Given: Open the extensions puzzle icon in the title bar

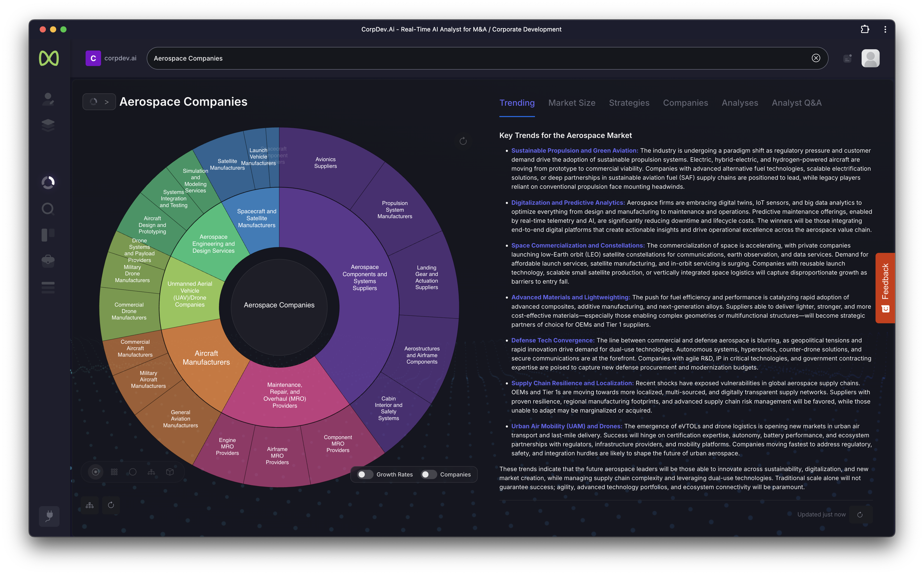Looking at the screenshot, I should [865, 29].
